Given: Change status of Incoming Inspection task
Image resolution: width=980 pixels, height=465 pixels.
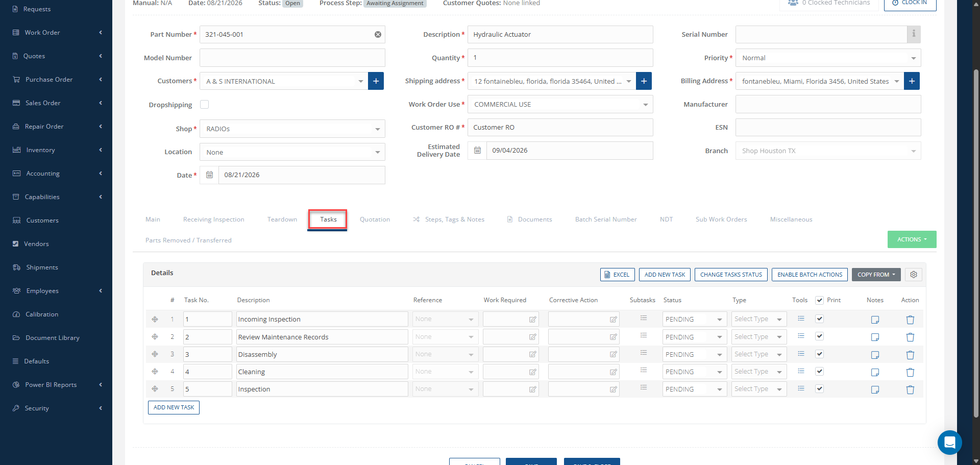Looking at the screenshot, I should click(x=694, y=320).
